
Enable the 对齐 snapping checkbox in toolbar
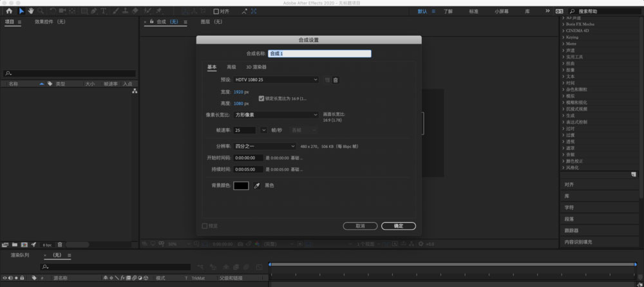pos(216,11)
